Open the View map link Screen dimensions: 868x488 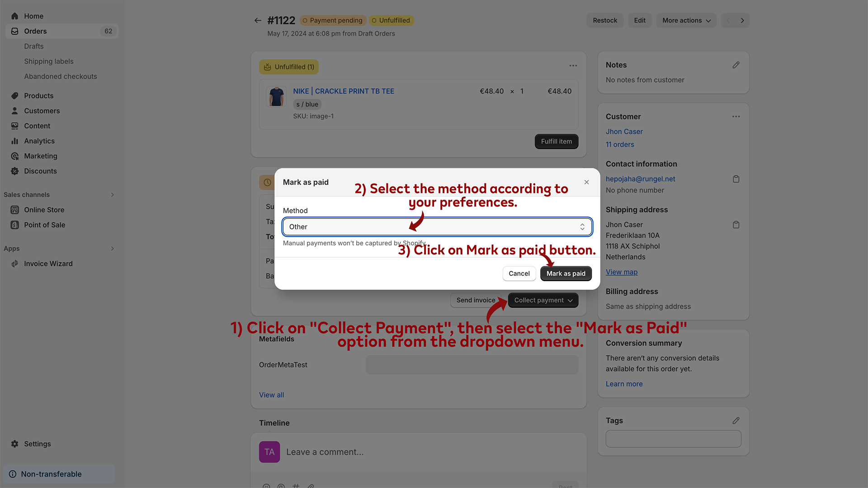pos(622,272)
